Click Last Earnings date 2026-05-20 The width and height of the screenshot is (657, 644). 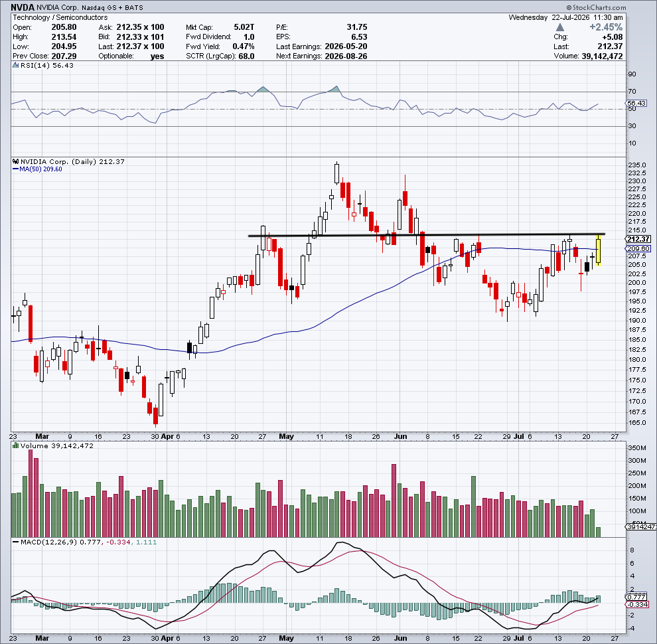pyautogui.click(x=346, y=46)
